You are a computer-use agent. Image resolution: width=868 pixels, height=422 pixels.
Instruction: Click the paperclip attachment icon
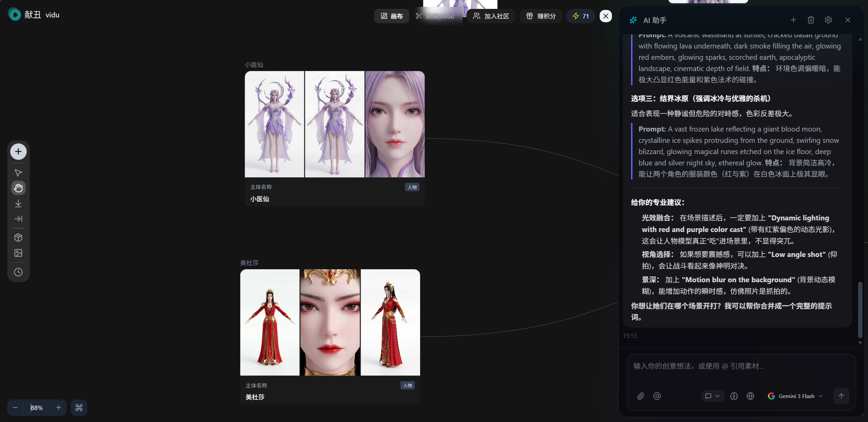coord(641,396)
